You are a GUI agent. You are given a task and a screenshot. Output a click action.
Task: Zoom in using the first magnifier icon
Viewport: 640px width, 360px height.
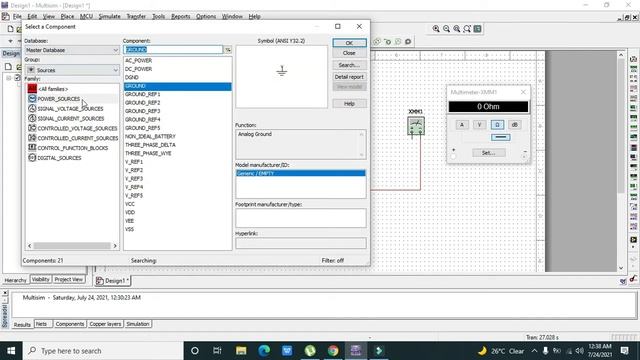click(x=436, y=29)
